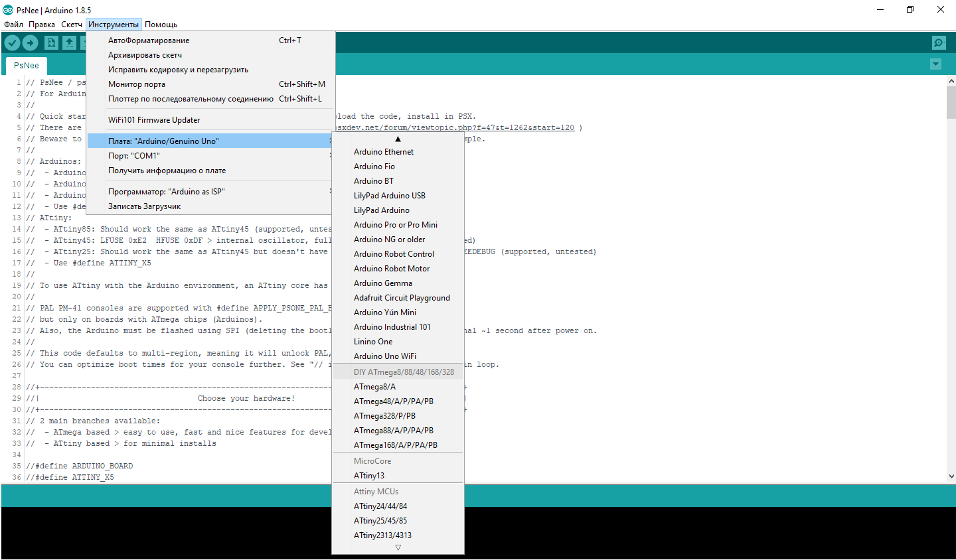Select ATmega48/A/P/PA/PB board
Image resolution: width=956 pixels, height=560 pixels.
click(x=398, y=401)
